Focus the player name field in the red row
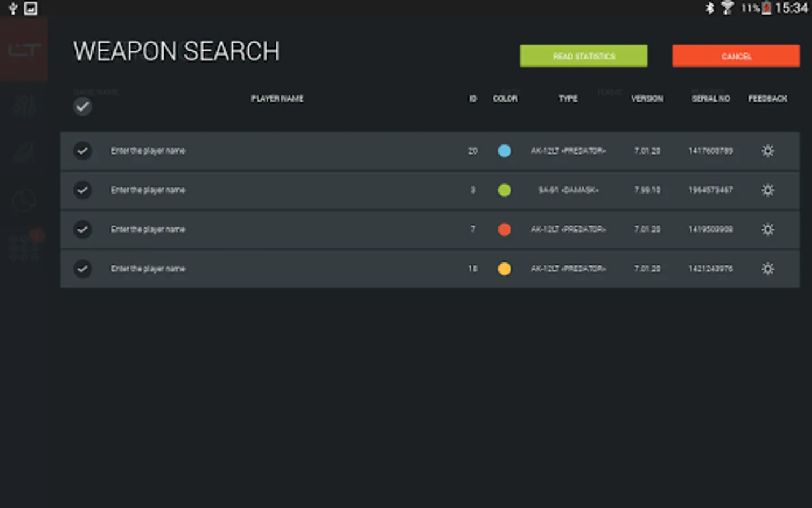812x508 pixels. pos(148,229)
